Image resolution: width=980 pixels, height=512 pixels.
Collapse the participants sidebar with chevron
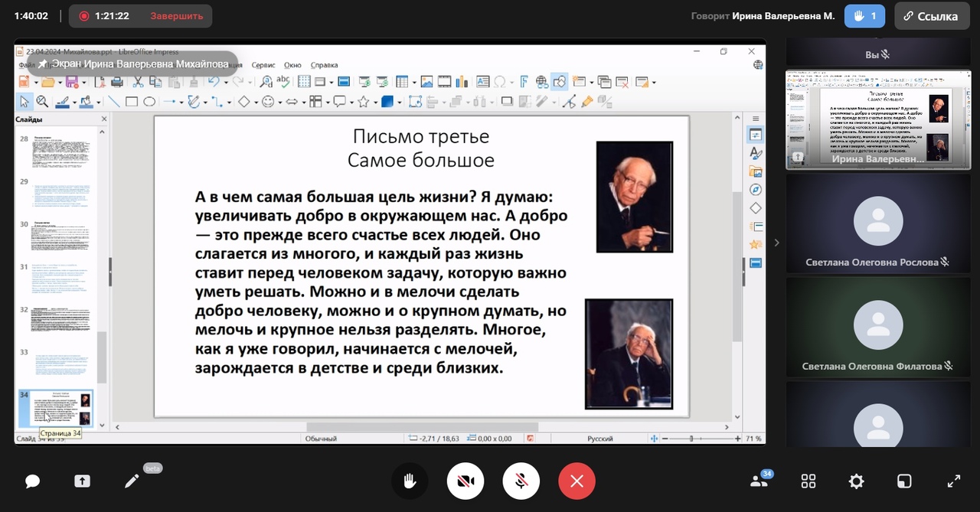pyautogui.click(x=776, y=243)
